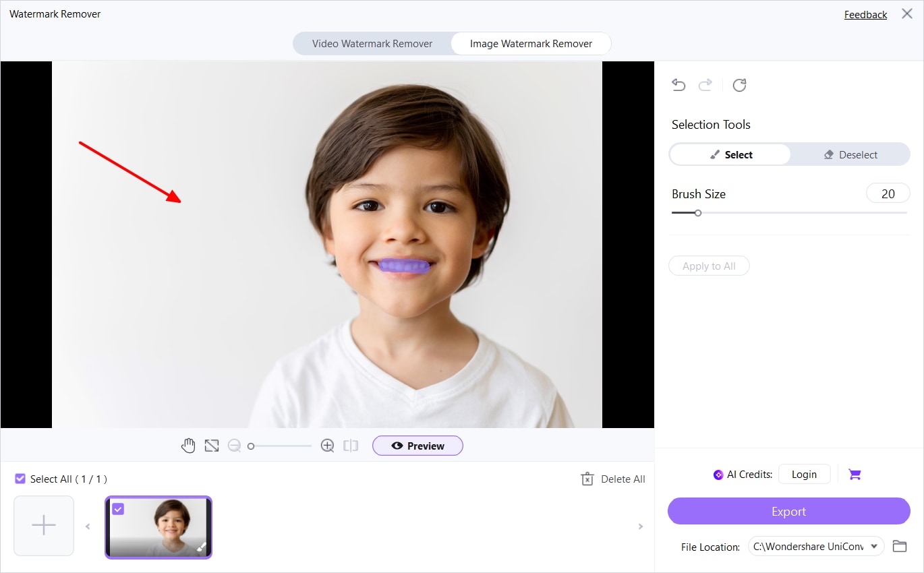Click the Brush Size slider track
Viewport: 924px width, 573px height.
[x=789, y=213]
